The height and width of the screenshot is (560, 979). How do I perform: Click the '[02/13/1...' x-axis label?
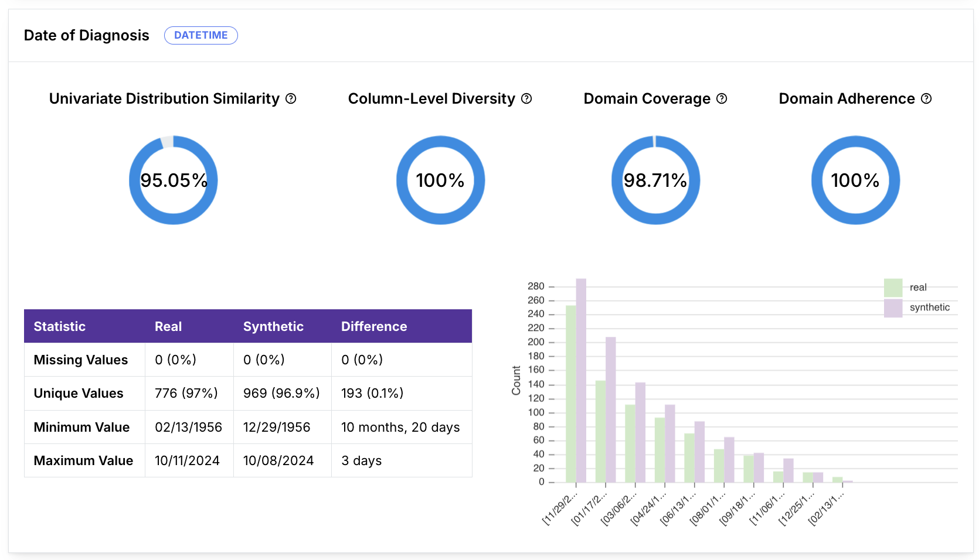pos(826,507)
